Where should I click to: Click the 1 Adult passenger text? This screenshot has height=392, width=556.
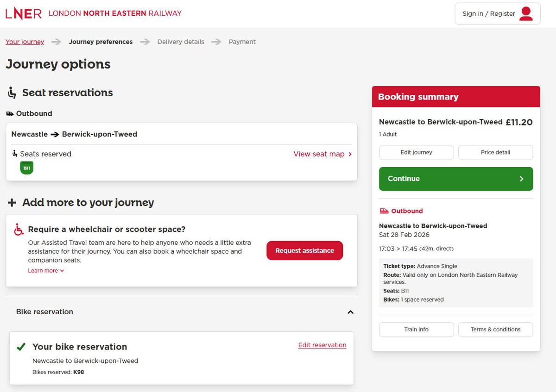click(388, 134)
